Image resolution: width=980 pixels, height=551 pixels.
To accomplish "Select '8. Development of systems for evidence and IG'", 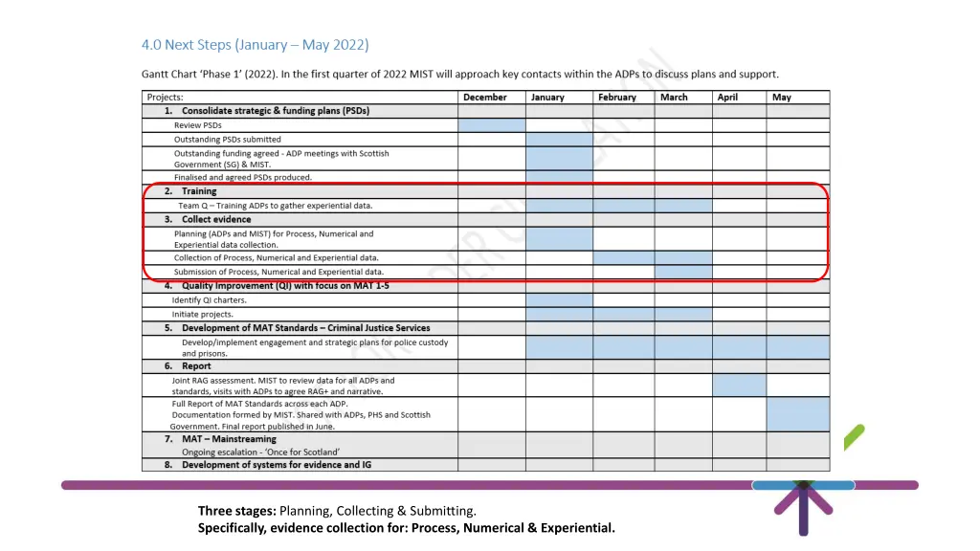I will click(485, 465).
